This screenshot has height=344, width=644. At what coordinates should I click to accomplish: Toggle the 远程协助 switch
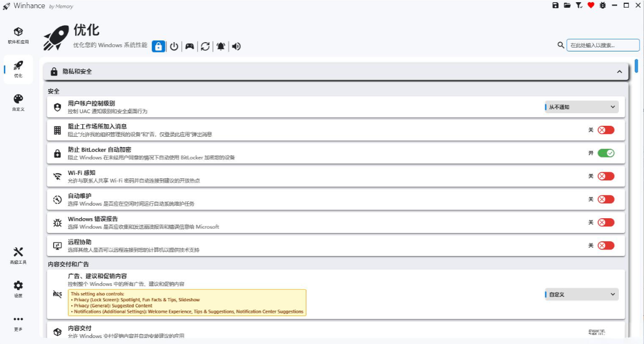[x=606, y=246]
